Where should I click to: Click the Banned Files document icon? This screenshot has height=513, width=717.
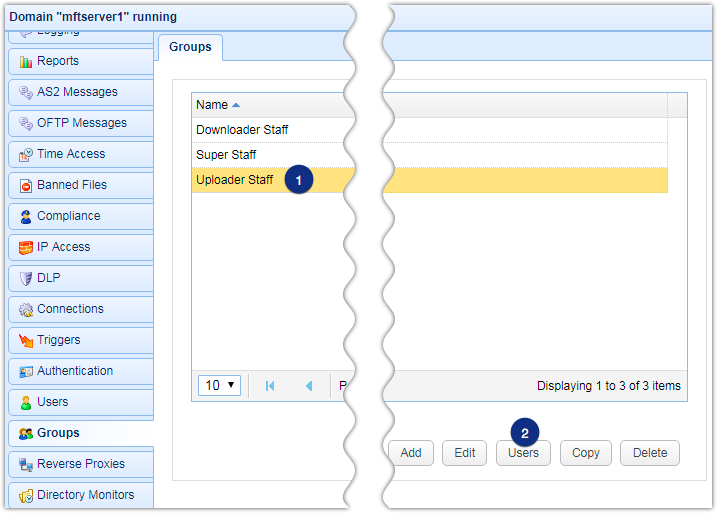26,186
